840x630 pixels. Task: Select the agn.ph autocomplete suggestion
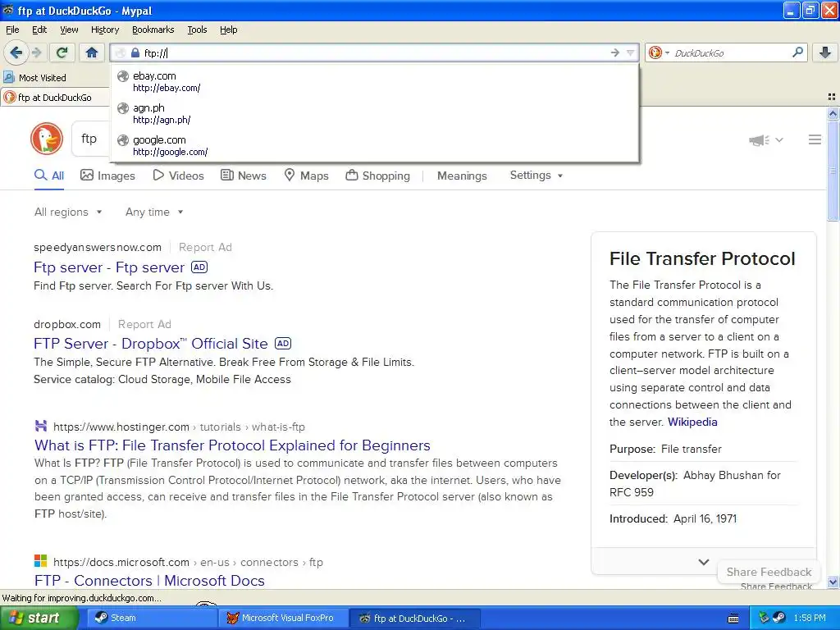pos(374,113)
